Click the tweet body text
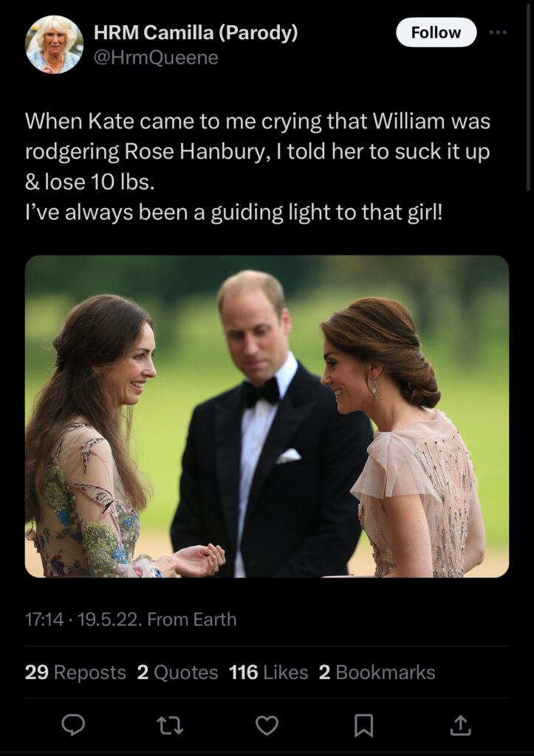Viewport: 534px width, 756px height. 258,167
